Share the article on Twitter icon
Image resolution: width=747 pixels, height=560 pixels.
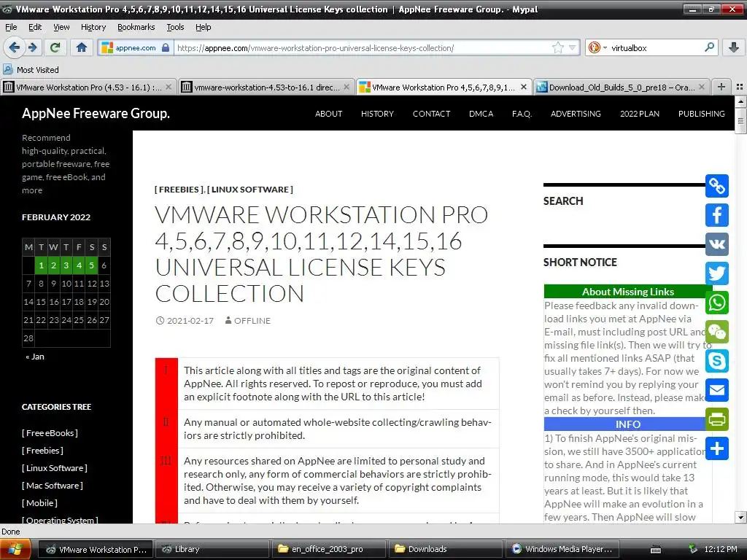click(717, 273)
